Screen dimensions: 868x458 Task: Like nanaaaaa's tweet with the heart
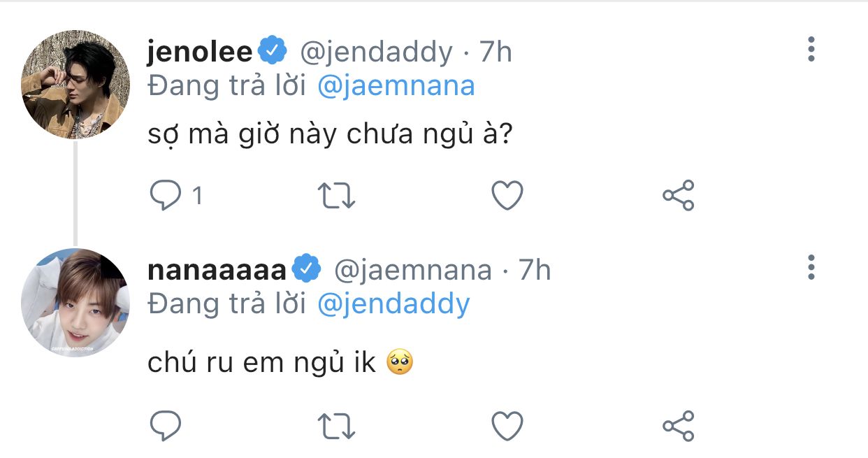click(507, 425)
